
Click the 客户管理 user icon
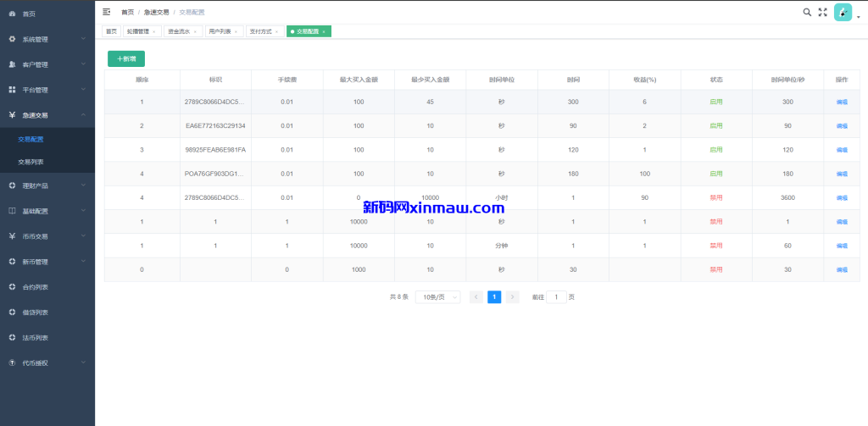tap(12, 64)
